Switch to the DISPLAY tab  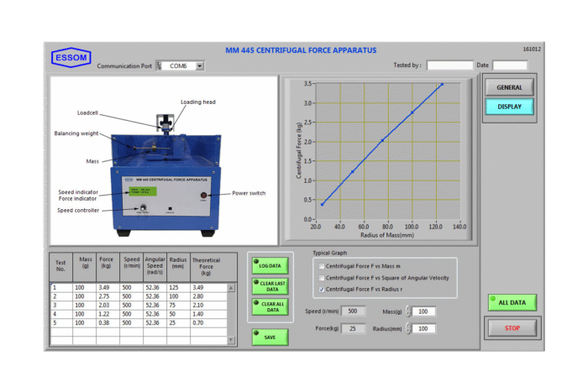[x=509, y=107]
